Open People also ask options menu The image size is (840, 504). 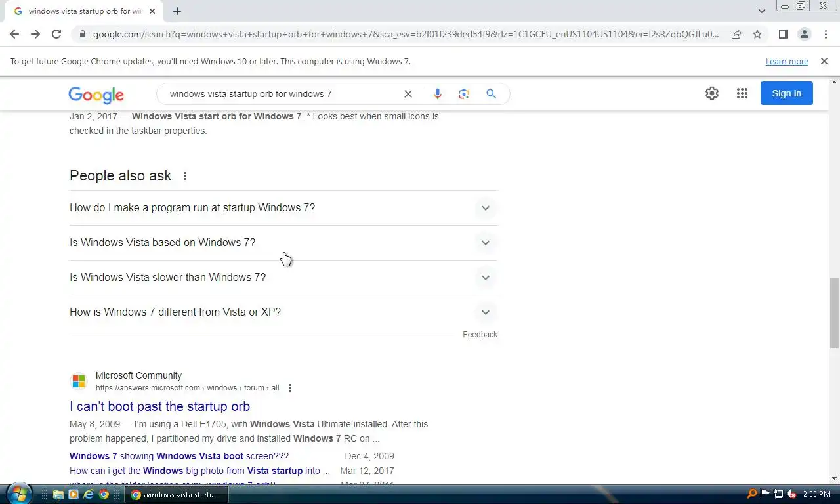(185, 176)
